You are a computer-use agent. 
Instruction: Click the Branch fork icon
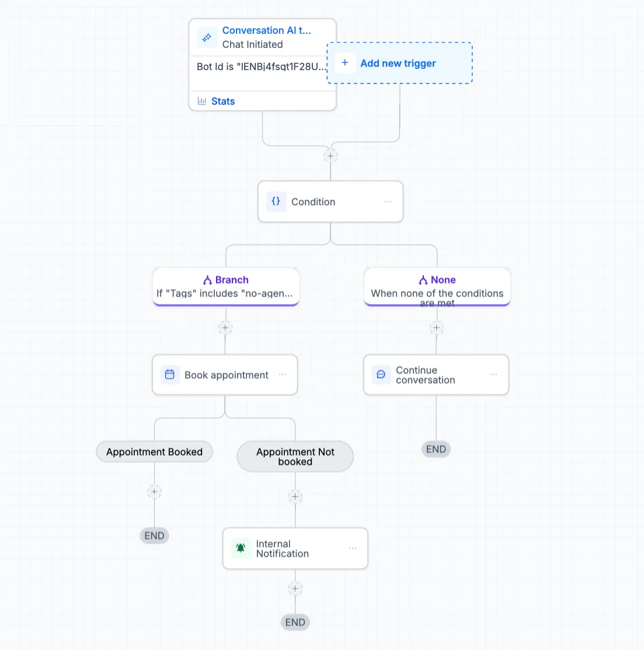tap(207, 280)
